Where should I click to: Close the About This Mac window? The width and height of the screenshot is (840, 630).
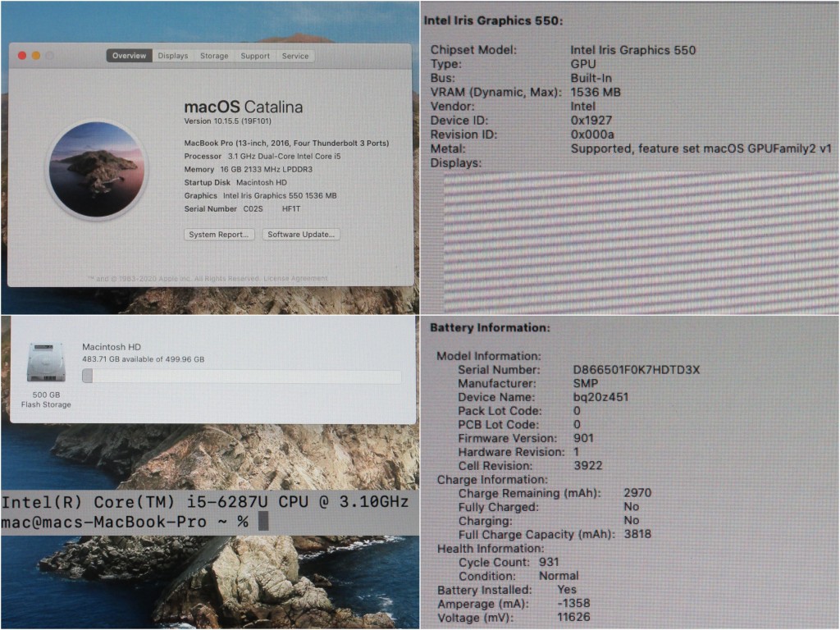point(22,56)
